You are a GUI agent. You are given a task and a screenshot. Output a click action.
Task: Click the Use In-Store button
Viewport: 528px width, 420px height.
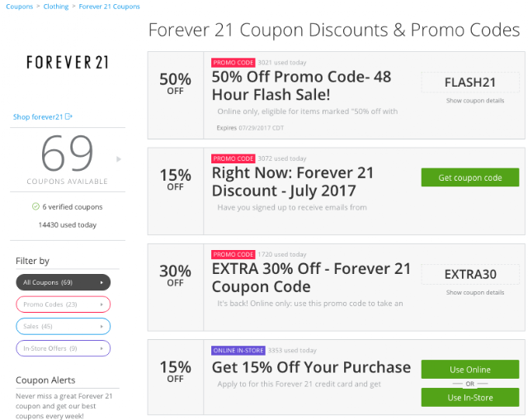pos(469,398)
